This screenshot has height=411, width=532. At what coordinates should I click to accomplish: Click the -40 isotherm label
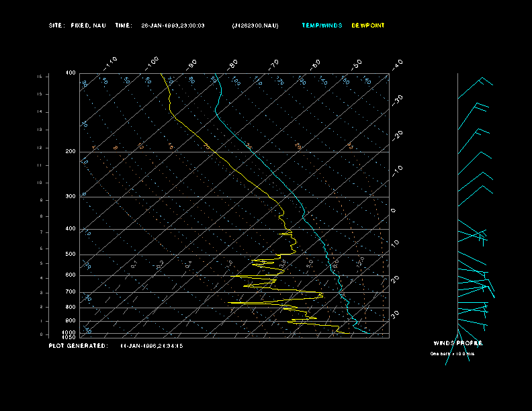397,64
